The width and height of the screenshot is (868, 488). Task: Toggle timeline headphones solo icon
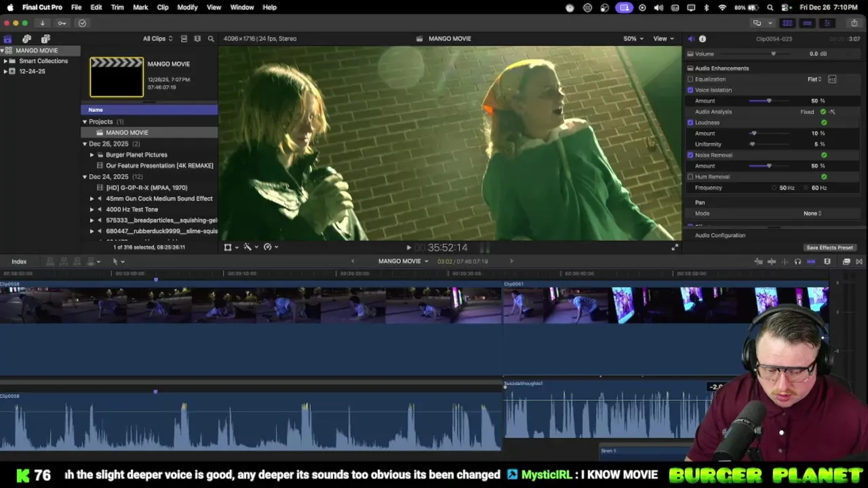[x=797, y=262]
